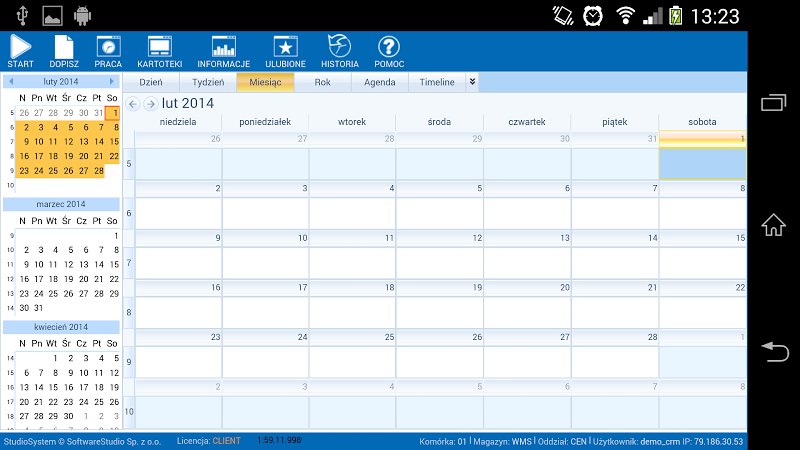Screen dimensions: 800x450
Task: Switch to Agenda view tab
Action: 380,82
